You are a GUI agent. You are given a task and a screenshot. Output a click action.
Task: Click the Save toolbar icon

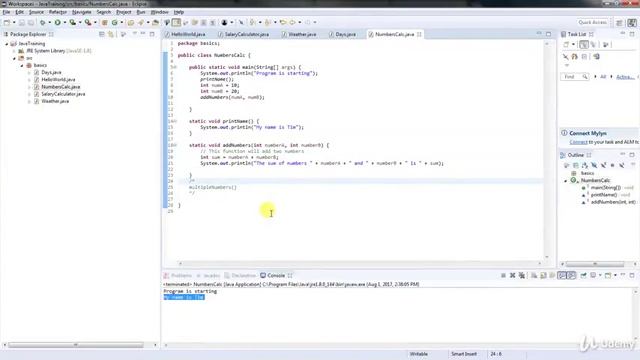(22, 22)
